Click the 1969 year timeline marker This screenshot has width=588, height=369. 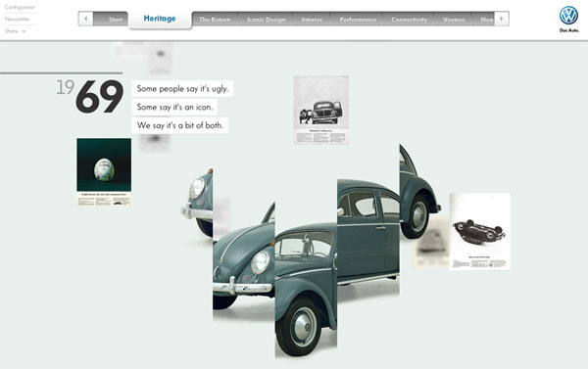click(90, 96)
